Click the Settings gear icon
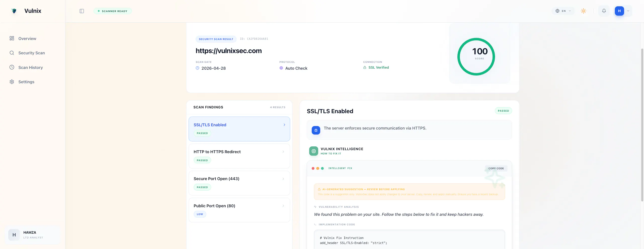644x249 pixels. 12,82
